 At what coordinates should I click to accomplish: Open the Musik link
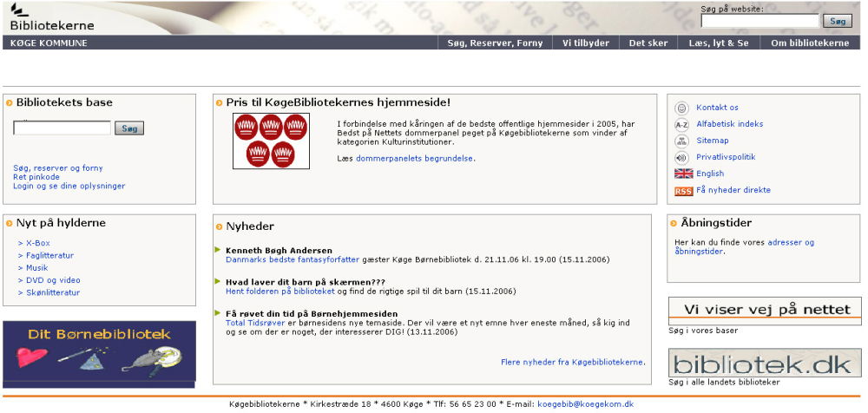click(x=37, y=268)
